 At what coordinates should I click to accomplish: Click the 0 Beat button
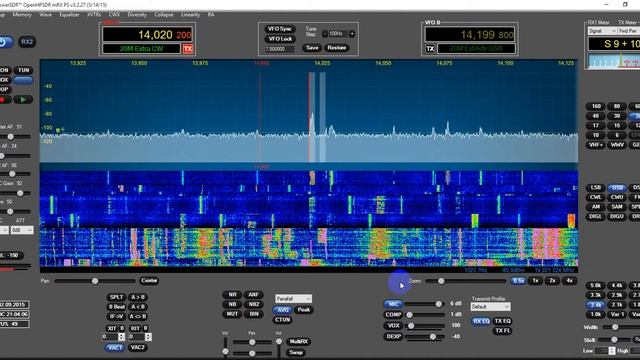(116, 307)
